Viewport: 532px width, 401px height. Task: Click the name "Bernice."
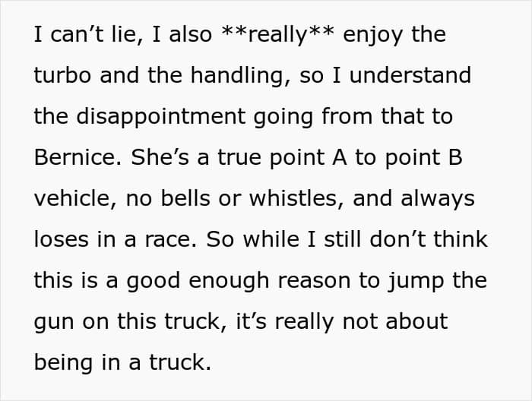tap(78, 157)
